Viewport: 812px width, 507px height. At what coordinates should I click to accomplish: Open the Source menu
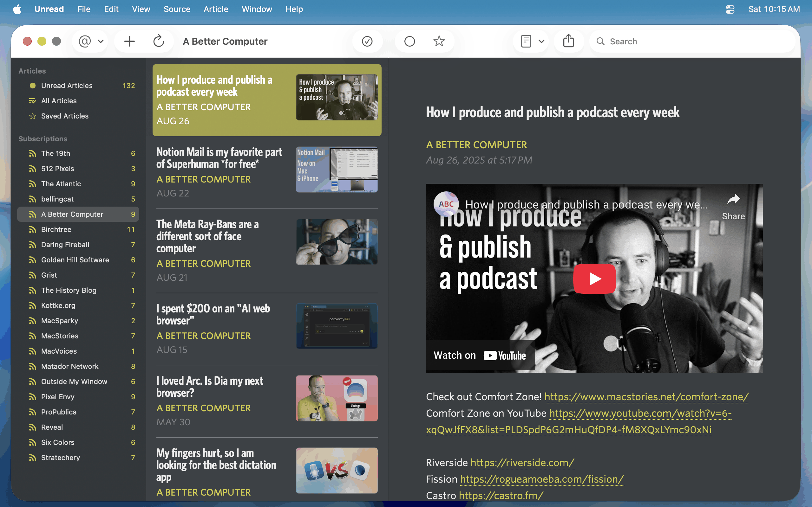(x=177, y=9)
